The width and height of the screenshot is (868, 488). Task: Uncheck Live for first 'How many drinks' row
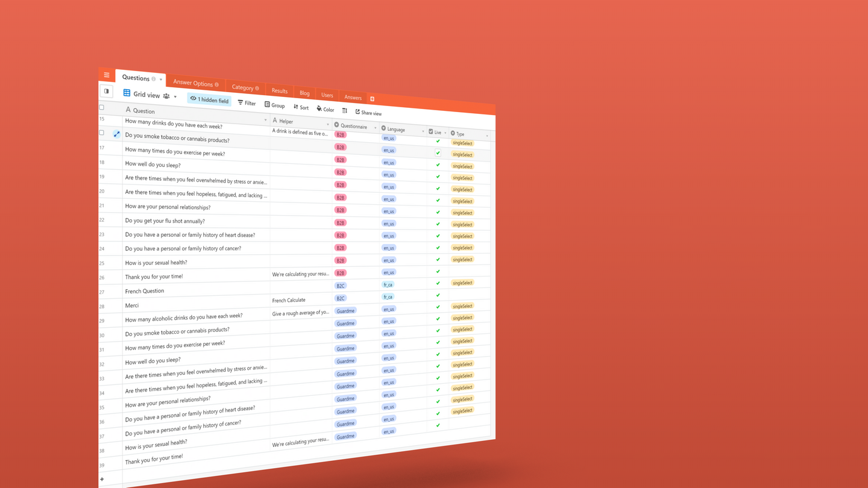click(438, 141)
